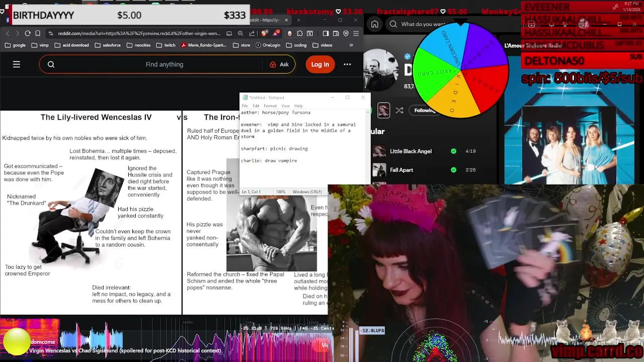The image size is (644, 362).
Task: Go to Spotify home icon
Action: pos(374,24)
